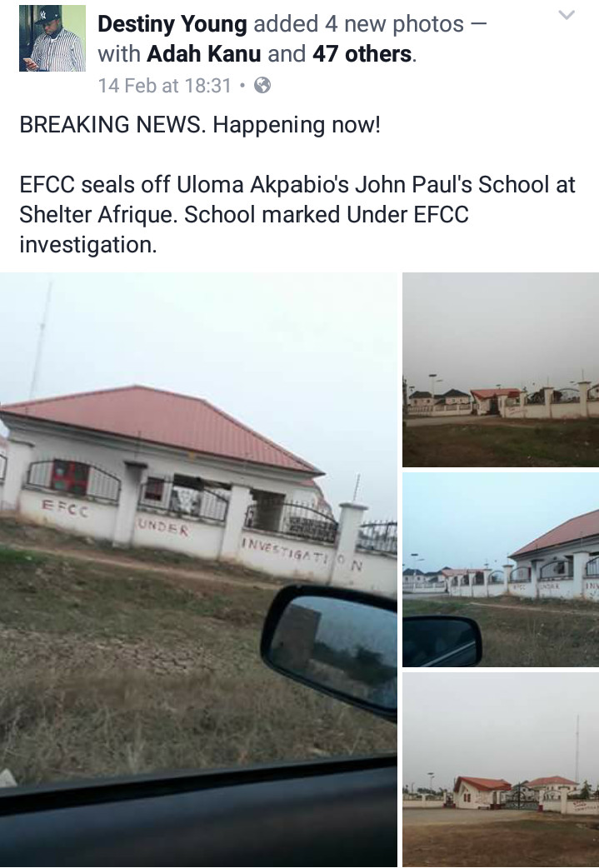Open the post options chevron menu
The image size is (599, 868).
(567, 16)
